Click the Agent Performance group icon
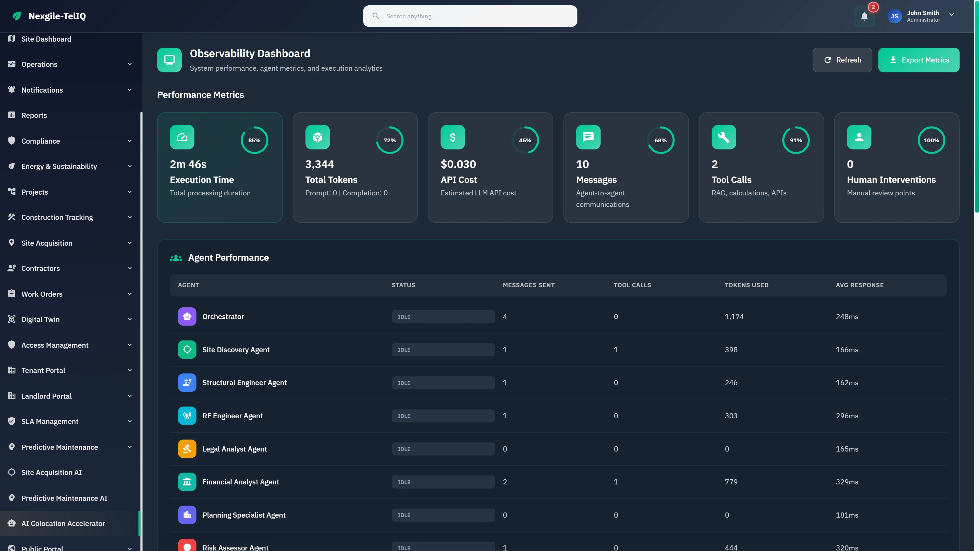The height and width of the screenshot is (551, 980). [x=176, y=257]
